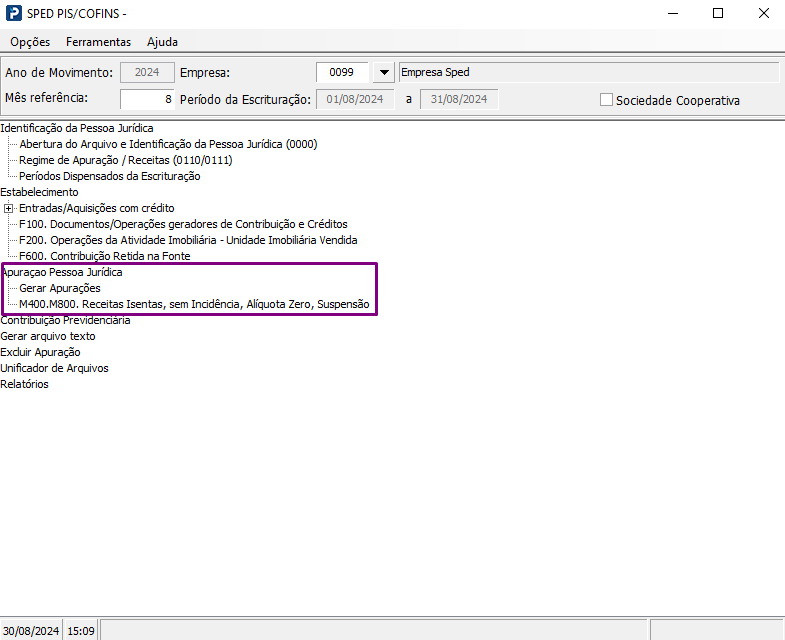
Task: Click the start date field 01/08/2024
Action: (x=355, y=99)
